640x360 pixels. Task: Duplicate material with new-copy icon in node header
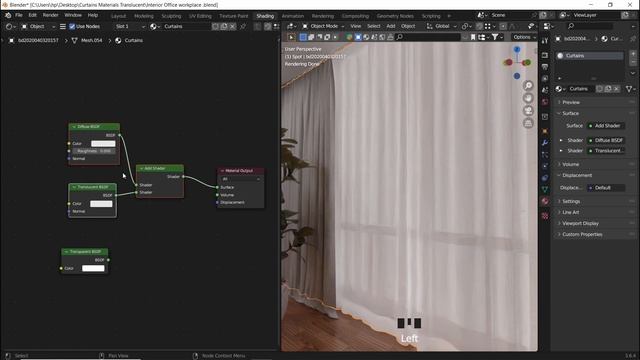click(x=224, y=26)
